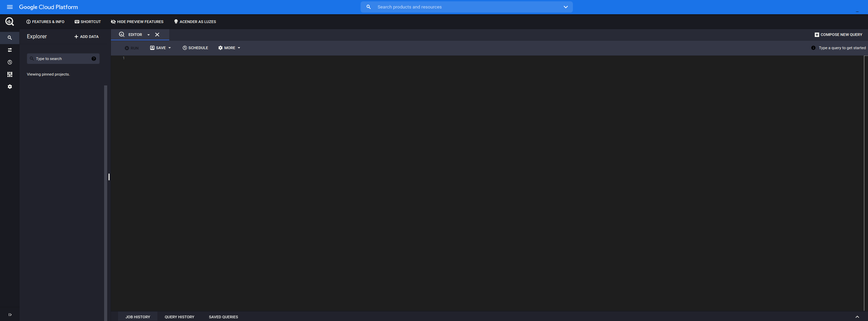Open BigQuery settings gear icon
Screen dimensions: 868x321
pos(9,86)
